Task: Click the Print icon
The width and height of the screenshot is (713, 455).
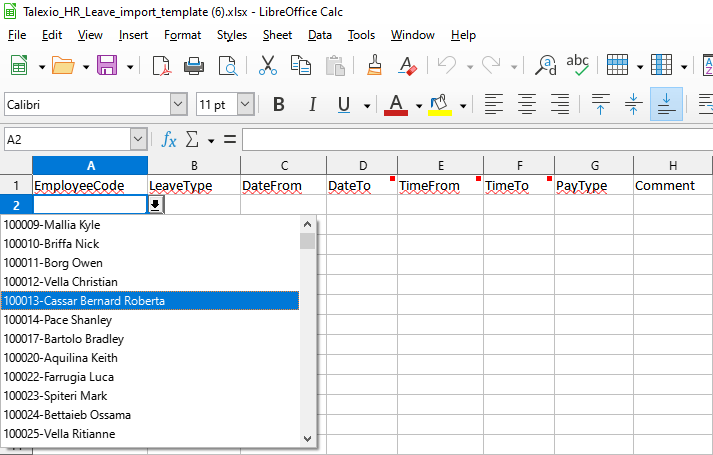Action: (194, 66)
